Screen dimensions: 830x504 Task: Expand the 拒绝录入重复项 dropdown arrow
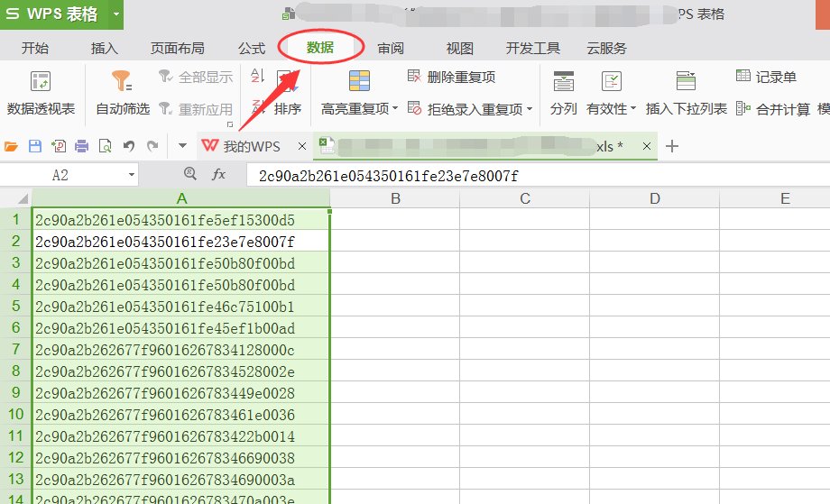pyautogui.click(x=530, y=109)
